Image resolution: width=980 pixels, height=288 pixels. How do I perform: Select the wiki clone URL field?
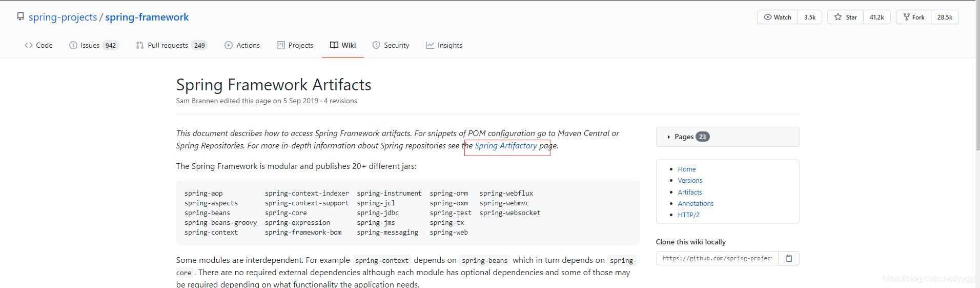717,258
